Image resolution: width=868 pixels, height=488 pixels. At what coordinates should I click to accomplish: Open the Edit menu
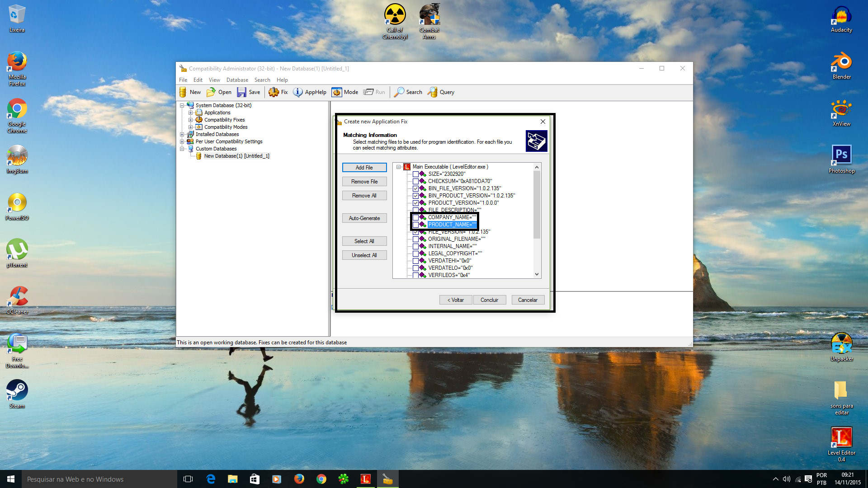click(198, 80)
